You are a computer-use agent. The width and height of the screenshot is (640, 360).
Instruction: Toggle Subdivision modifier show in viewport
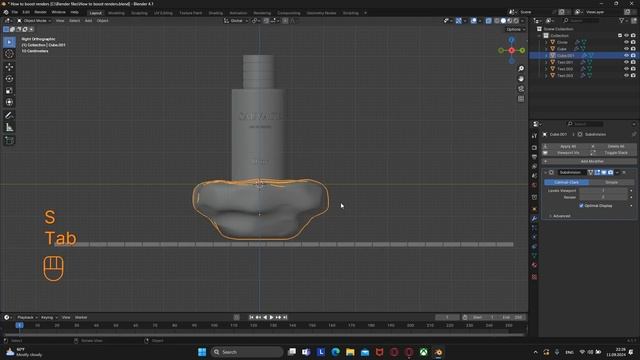[x=604, y=173]
